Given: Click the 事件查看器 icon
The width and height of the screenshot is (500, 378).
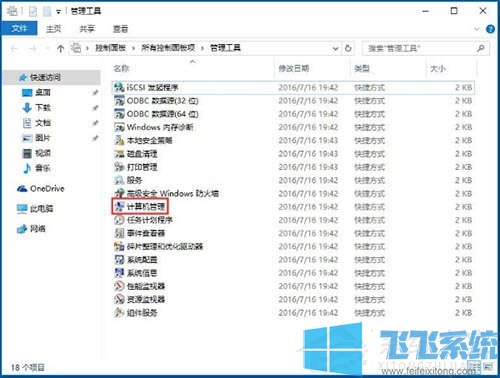Looking at the screenshot, I should coord(119,233).
